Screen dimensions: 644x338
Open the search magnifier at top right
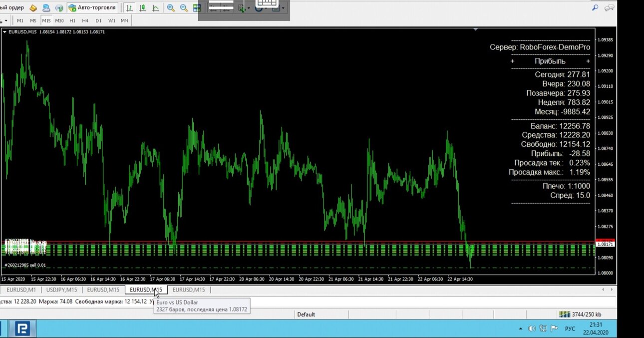tap(595, 7)
